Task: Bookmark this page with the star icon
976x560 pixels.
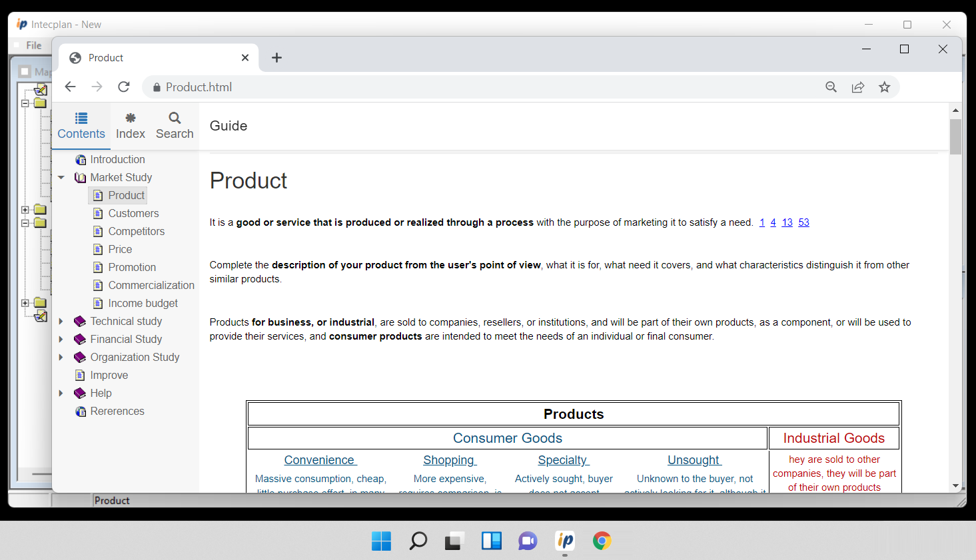Action: point(885,87)
